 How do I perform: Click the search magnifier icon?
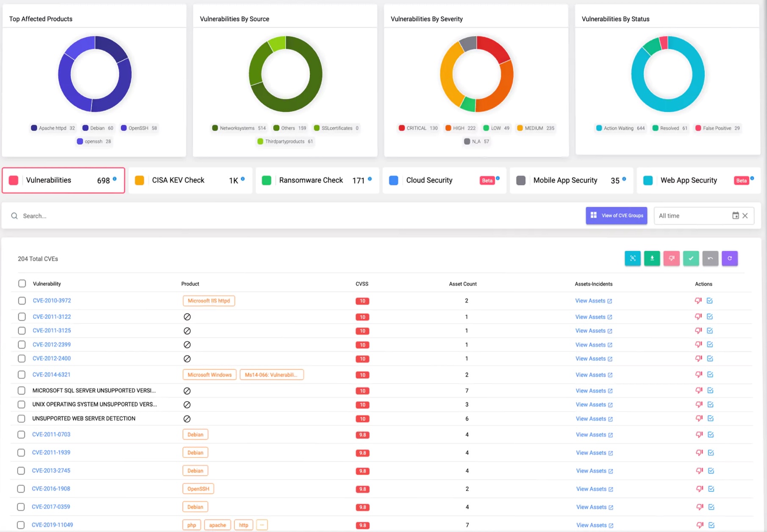[x=14, y=216]
